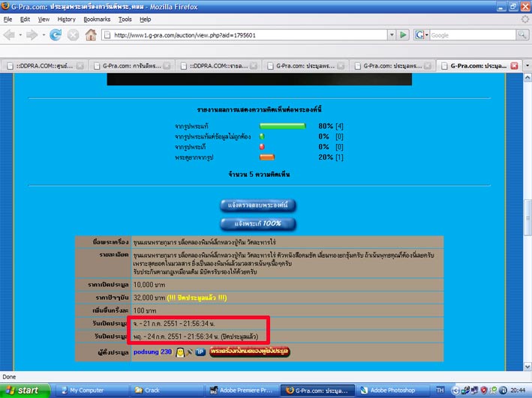Open the Bookmarks menu
Screen dimensions: 532x398
[x=97, y=19]
